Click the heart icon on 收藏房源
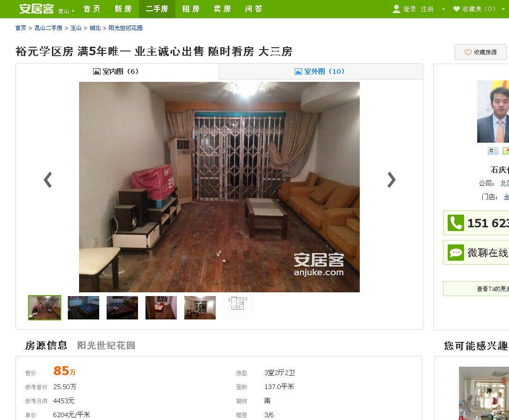This screenshot has height=420, width=509. (468, 52)
